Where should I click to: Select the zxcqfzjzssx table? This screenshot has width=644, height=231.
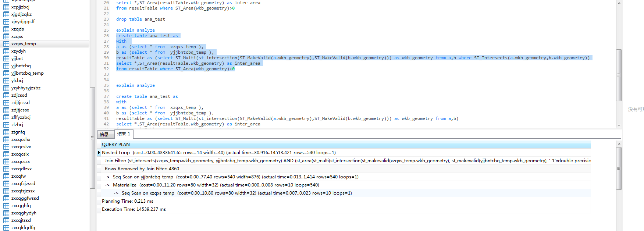[x=23, y=191]
